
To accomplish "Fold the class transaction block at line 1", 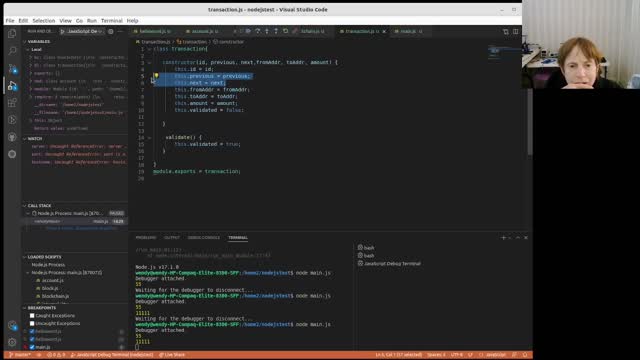I will point(149,49).
